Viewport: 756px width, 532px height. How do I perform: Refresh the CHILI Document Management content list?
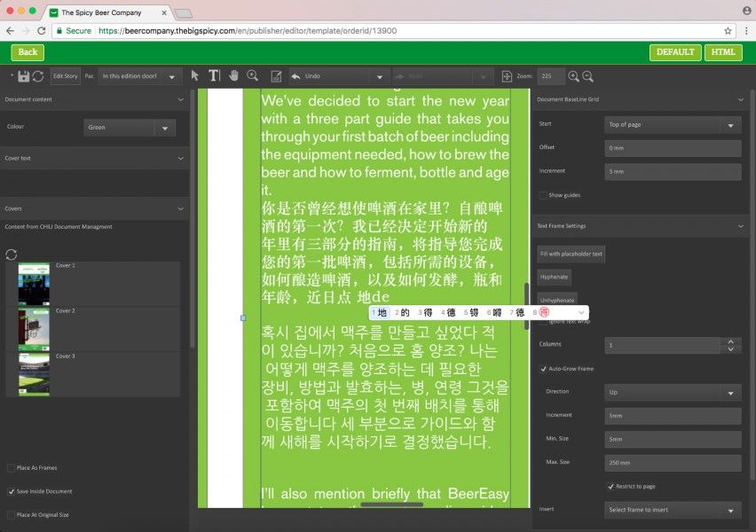click(11, 254)
